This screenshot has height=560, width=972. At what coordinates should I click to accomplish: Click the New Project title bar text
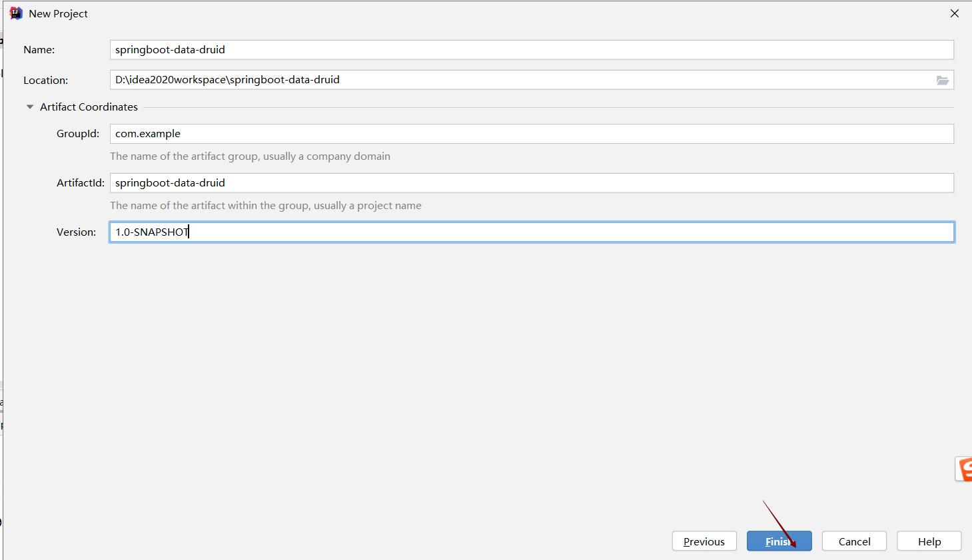coord(58,13)
